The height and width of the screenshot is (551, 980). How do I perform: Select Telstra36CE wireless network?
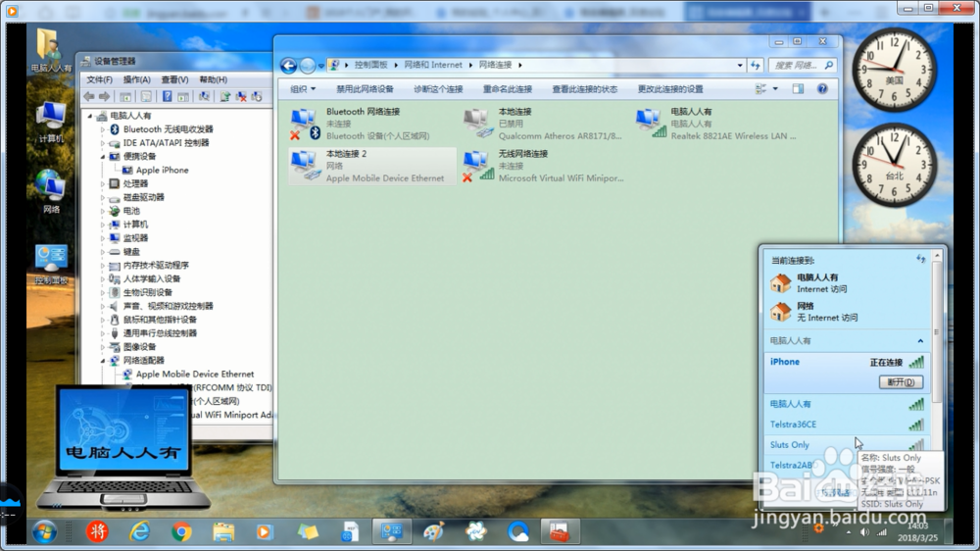[x=847, y=425]
